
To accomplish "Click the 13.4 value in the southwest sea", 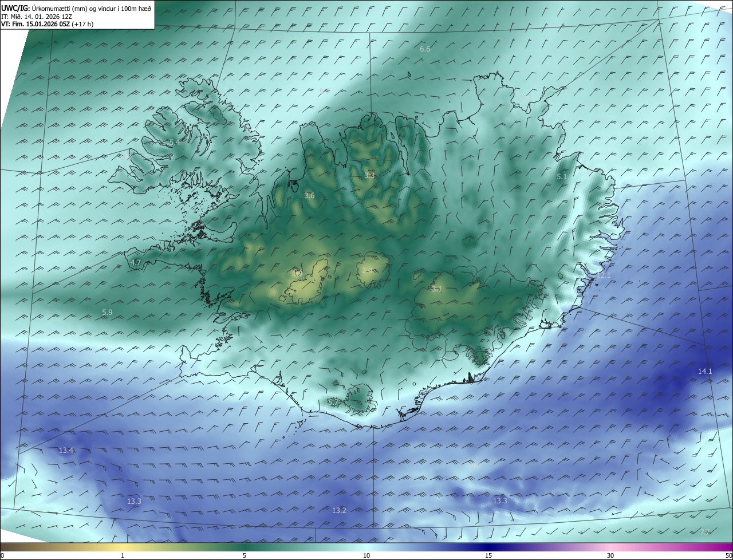I will [x=66, y=451].
